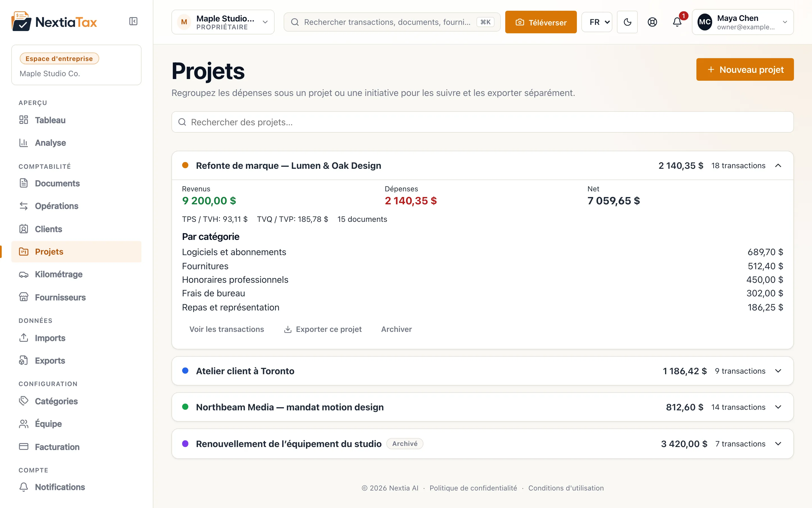This screenshot has width=812, height=508.
Task: Click the Facturation card icon
Action: click(23, 446)
